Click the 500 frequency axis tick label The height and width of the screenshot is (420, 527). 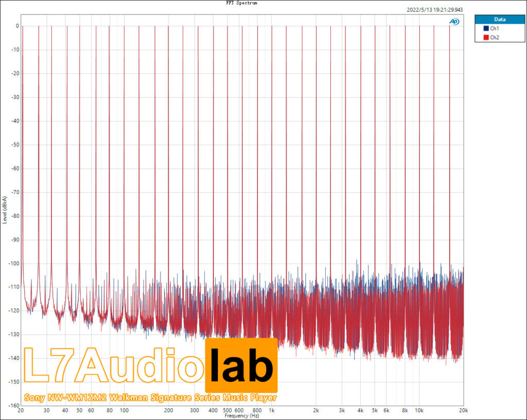(227, 410)
